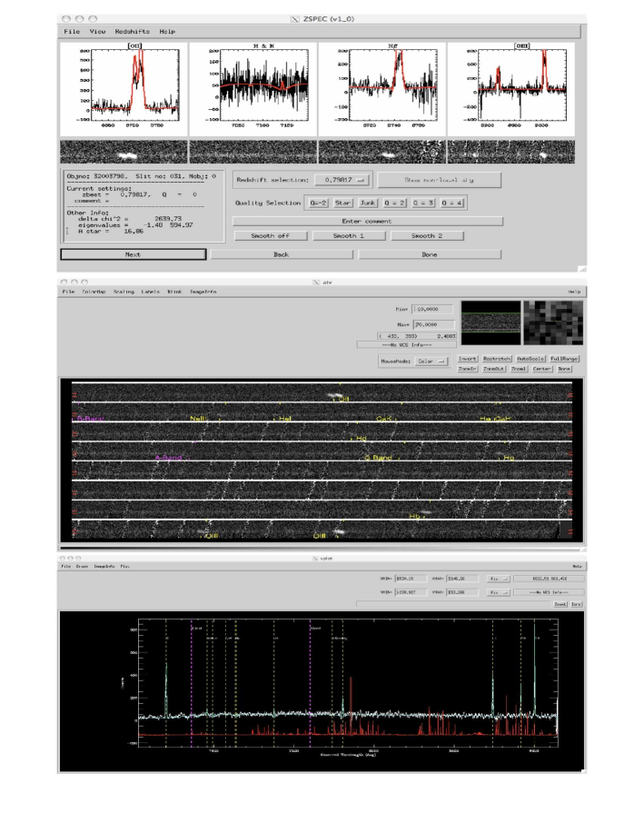Open the Scaling menu in atv window
This screenshot has height=833, width=644.
pyautogui.click(x=124, y=292)
